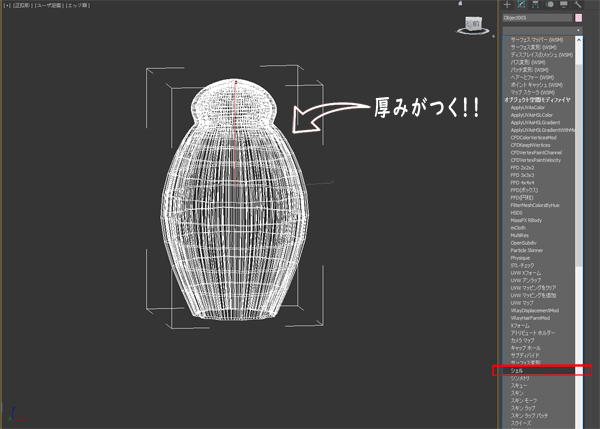This screenshot has width=600, height=429.
Task: Open the Create command panel tab
Action: click(x=507, y=5)
